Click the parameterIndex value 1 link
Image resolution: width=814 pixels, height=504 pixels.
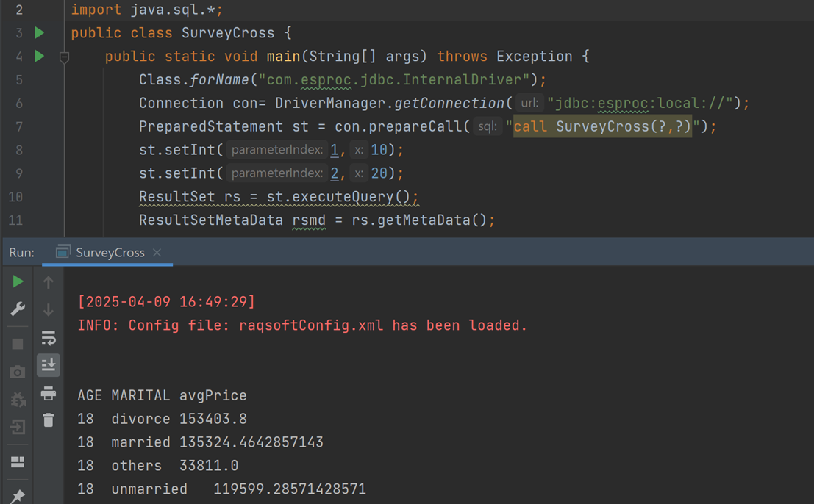335,150
